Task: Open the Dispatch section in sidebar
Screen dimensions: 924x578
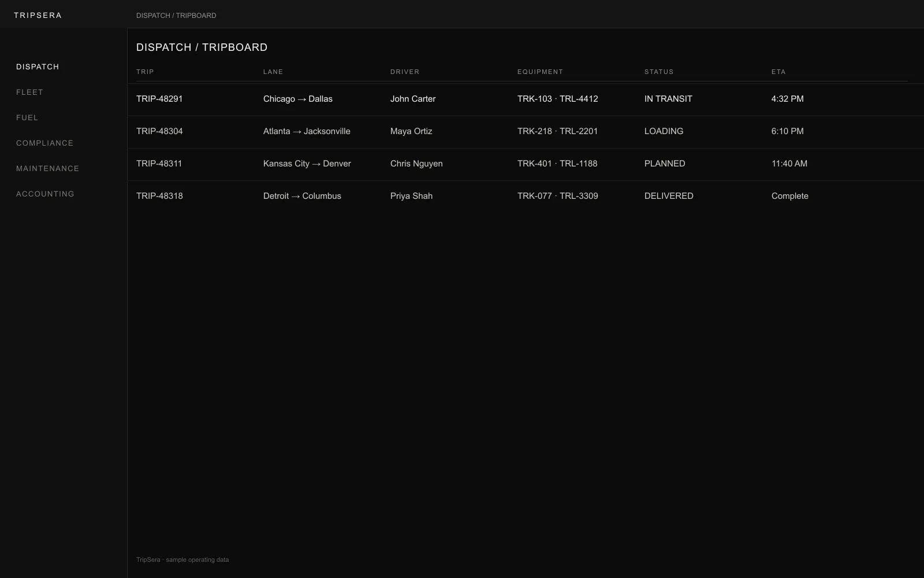Action: [38, 67]
